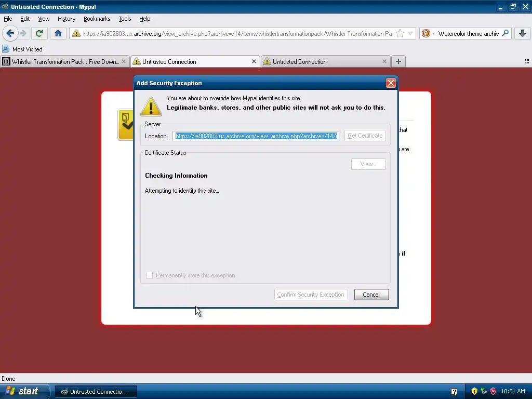Open the Edit menu
Image resolution: width=532 pixels, height=399 pixels.
click(x=25, y=19)
